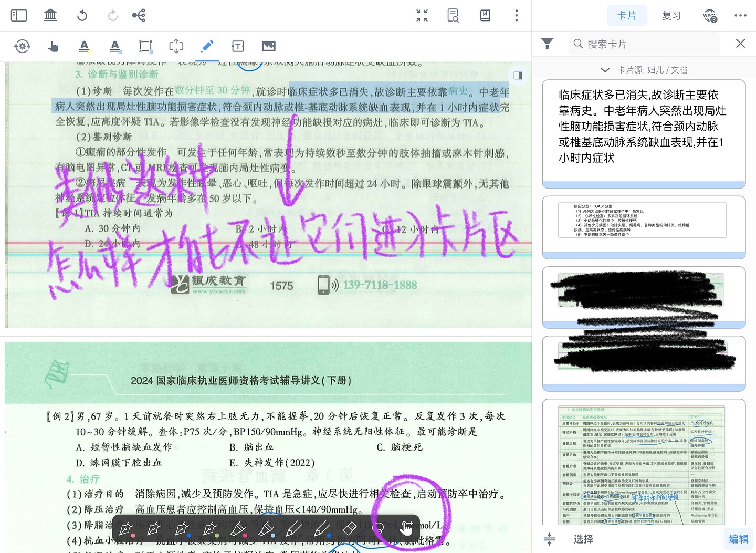Image resolution: width=756 pixels, height=553 pixels.
Task: Select the fountain pen without color dot
Action: pos(154,528)
